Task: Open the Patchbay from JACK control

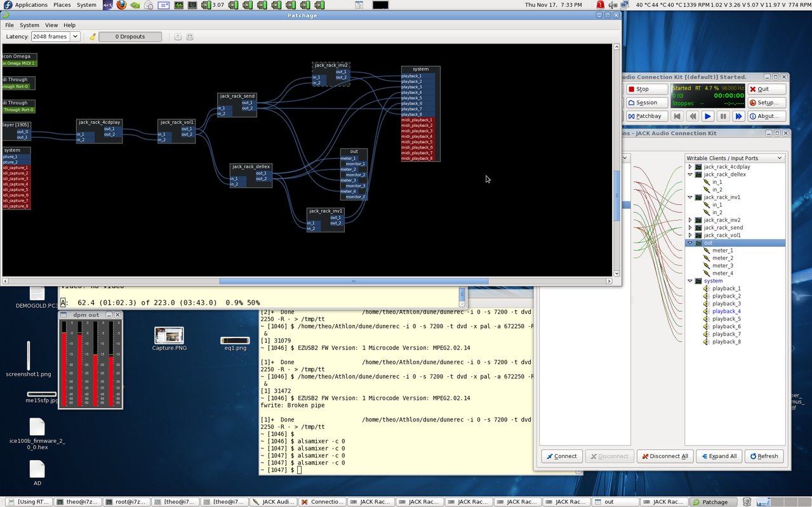Action: [647, 116]
